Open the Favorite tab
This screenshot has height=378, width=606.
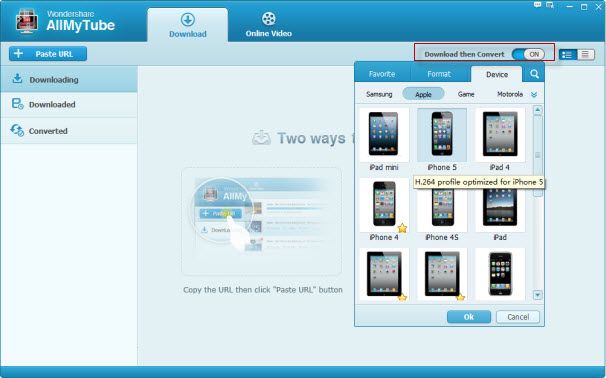(x=382, y=74)
